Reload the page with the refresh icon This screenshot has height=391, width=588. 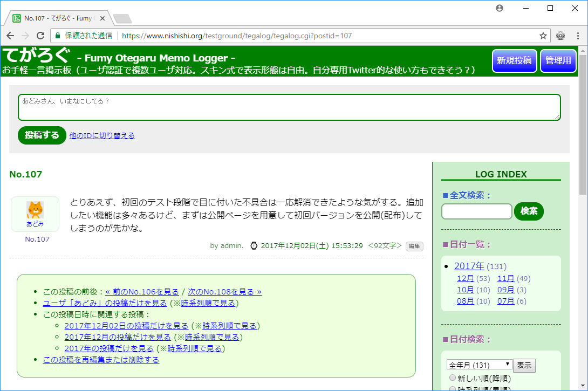click(40, 36)
